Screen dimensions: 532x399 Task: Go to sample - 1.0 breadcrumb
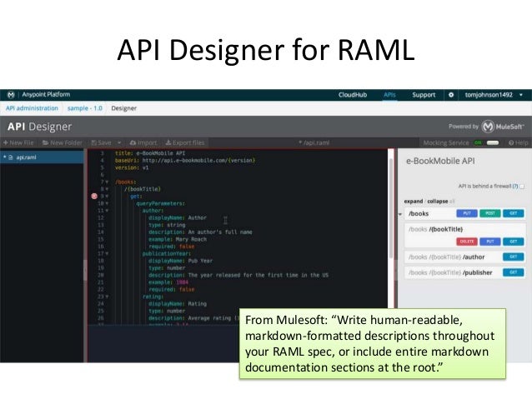coord(84,108)
